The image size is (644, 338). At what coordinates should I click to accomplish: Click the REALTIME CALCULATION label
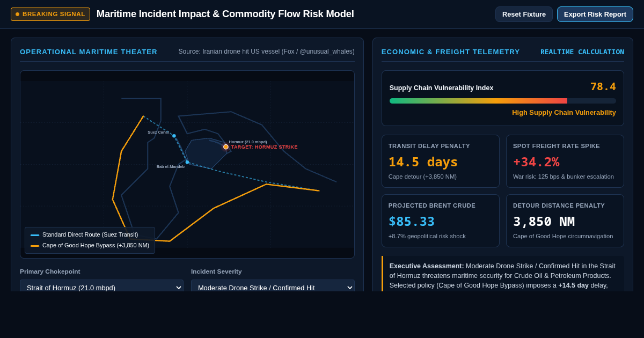tap(582, 52)
